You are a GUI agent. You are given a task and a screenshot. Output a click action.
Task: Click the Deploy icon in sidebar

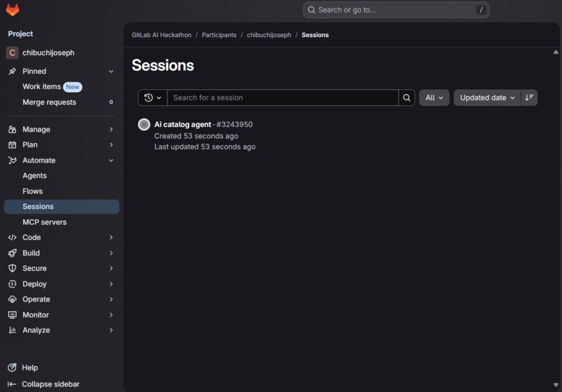pyautogui.click(x=12, y=284)
